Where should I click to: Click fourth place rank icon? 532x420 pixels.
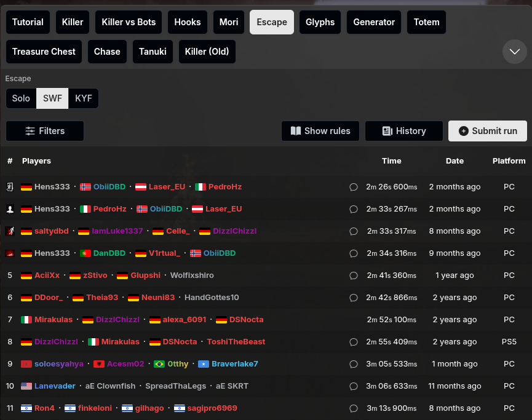[10, 253]
